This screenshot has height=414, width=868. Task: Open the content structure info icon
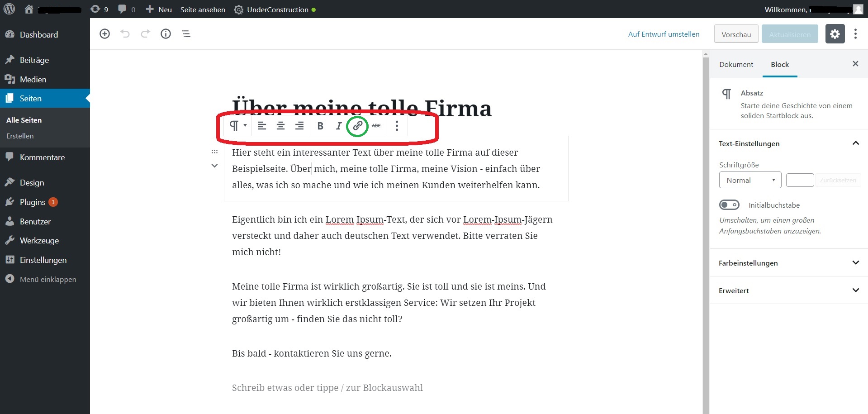click(x=166, y=34)
